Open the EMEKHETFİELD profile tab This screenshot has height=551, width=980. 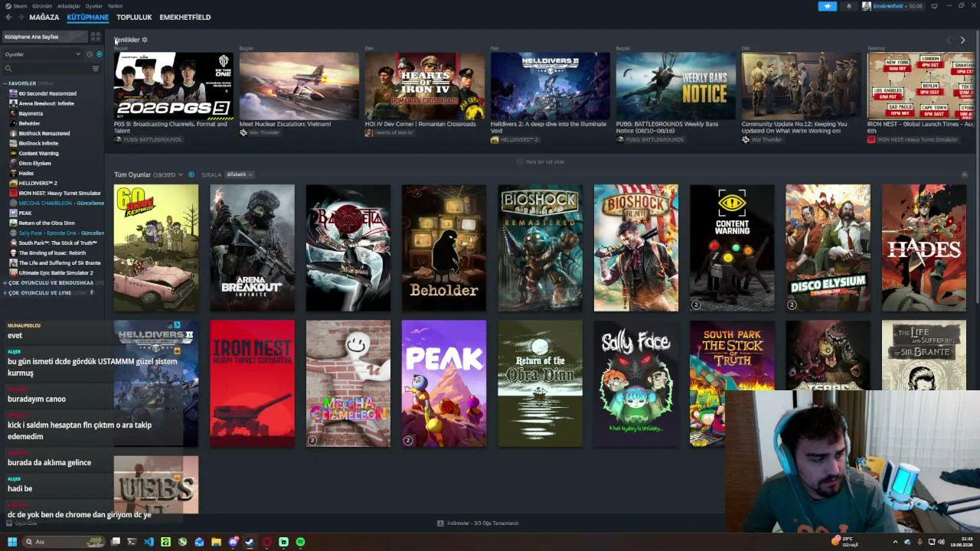(185, 17)
